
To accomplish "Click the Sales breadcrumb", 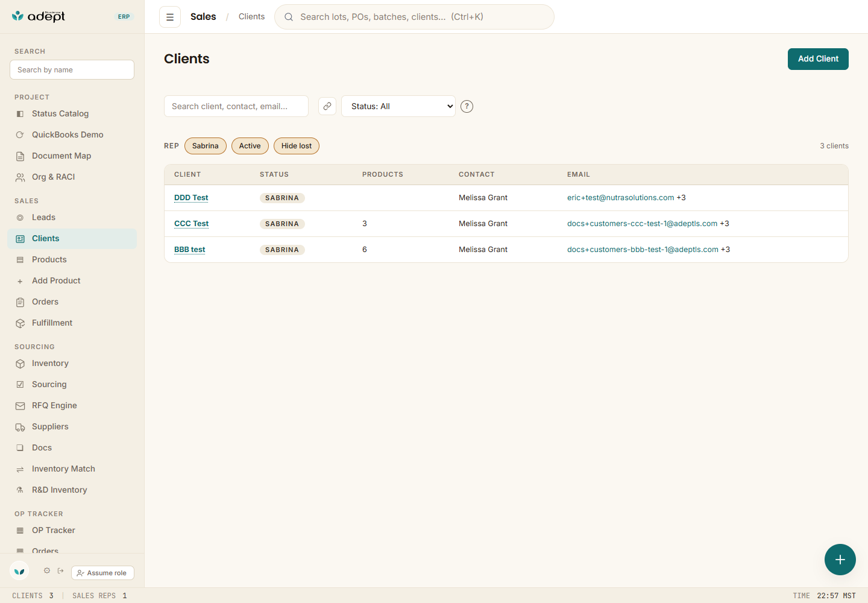I will 203,17.
